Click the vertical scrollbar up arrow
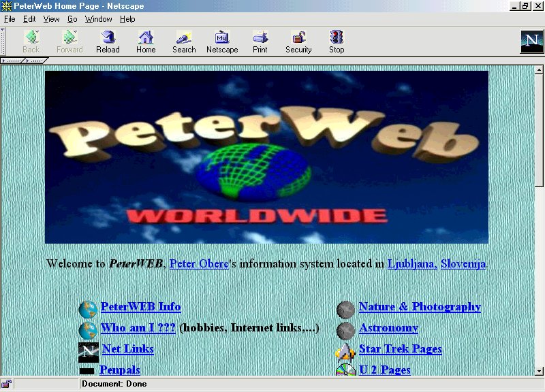 (x=539, y=70)
